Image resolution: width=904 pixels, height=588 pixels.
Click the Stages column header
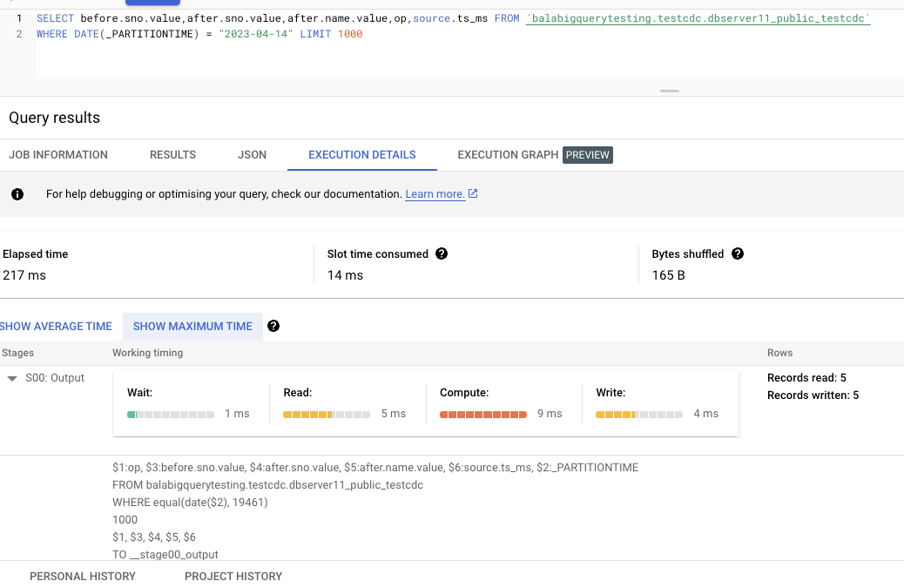pos(18,353)
